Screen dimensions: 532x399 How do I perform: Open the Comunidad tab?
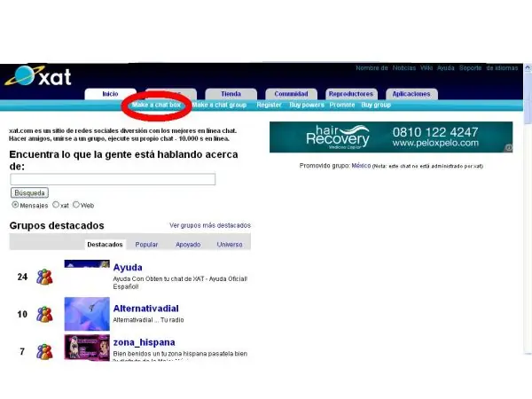(x=291, y=94)
